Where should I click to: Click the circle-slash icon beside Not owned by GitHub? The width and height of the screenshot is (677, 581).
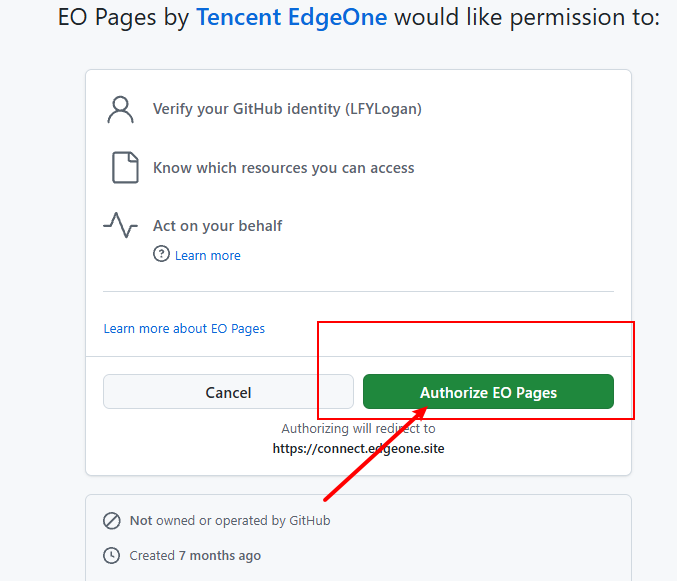(112, 521)
